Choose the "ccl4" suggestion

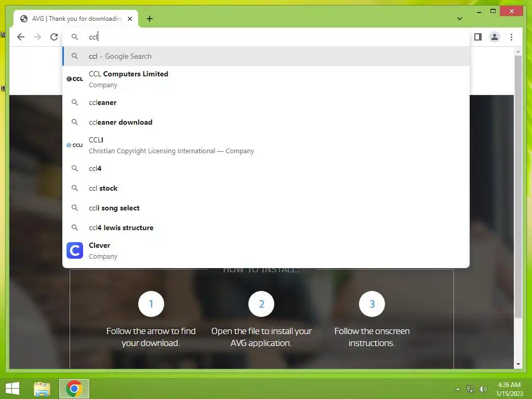click(267, 168)
